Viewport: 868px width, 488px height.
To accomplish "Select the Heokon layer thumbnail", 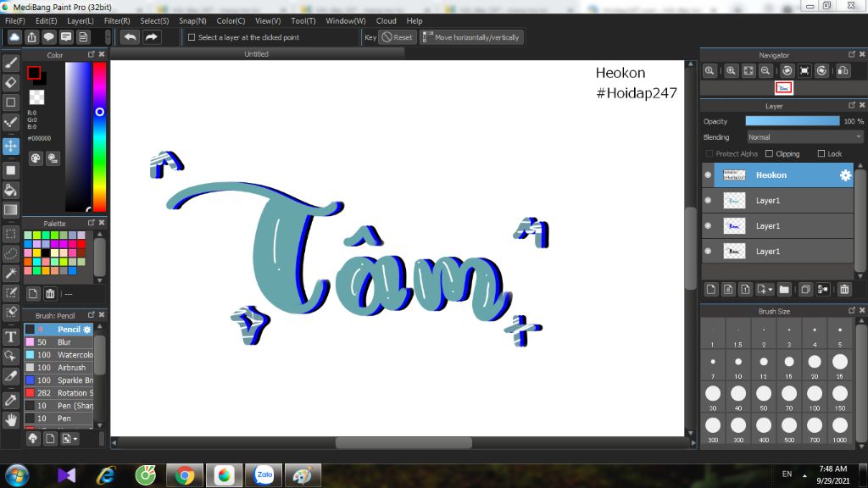I will coord(734,175).
